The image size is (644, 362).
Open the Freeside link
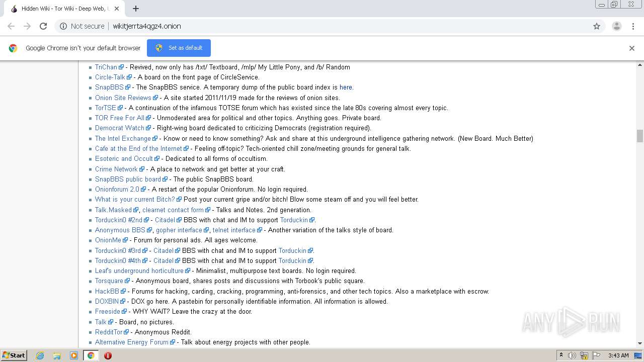pyautogui.click(x=108, y=311)
